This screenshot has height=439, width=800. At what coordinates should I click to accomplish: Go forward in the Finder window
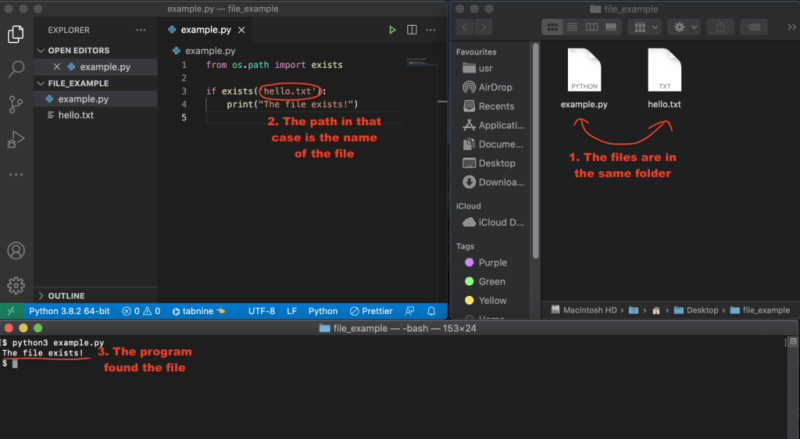(484, 27)
